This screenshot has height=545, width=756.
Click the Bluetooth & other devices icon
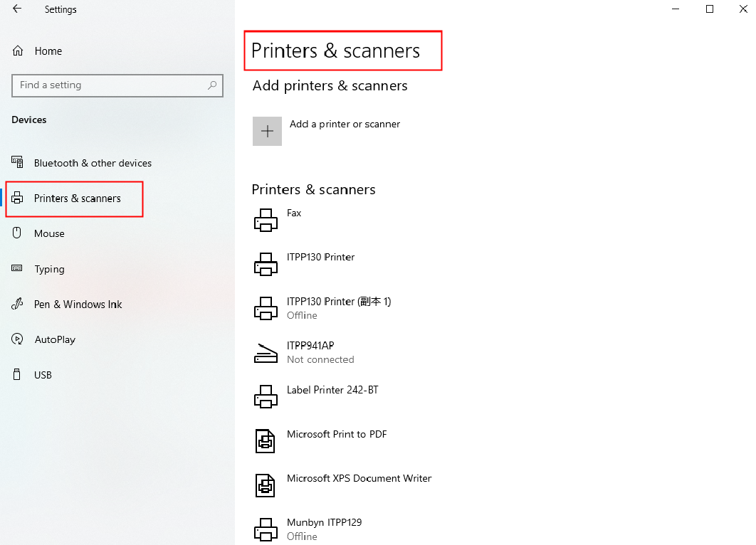(x=17, y=162)
